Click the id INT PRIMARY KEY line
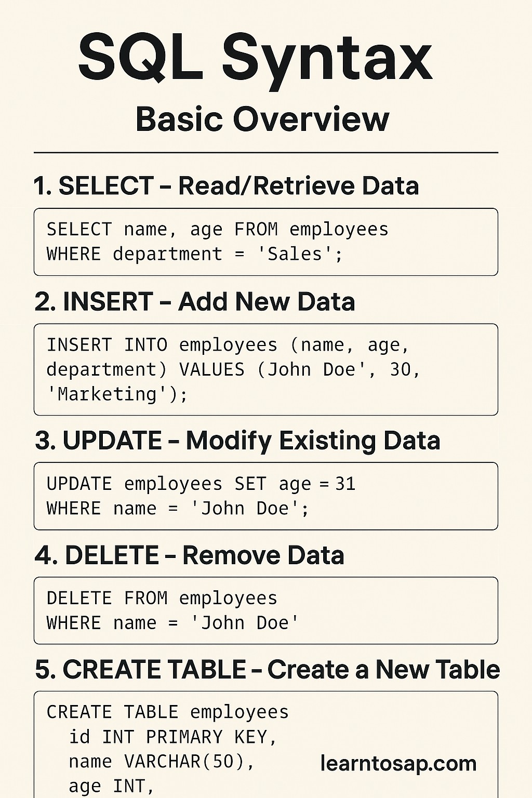532x798 pixels. 173,737
